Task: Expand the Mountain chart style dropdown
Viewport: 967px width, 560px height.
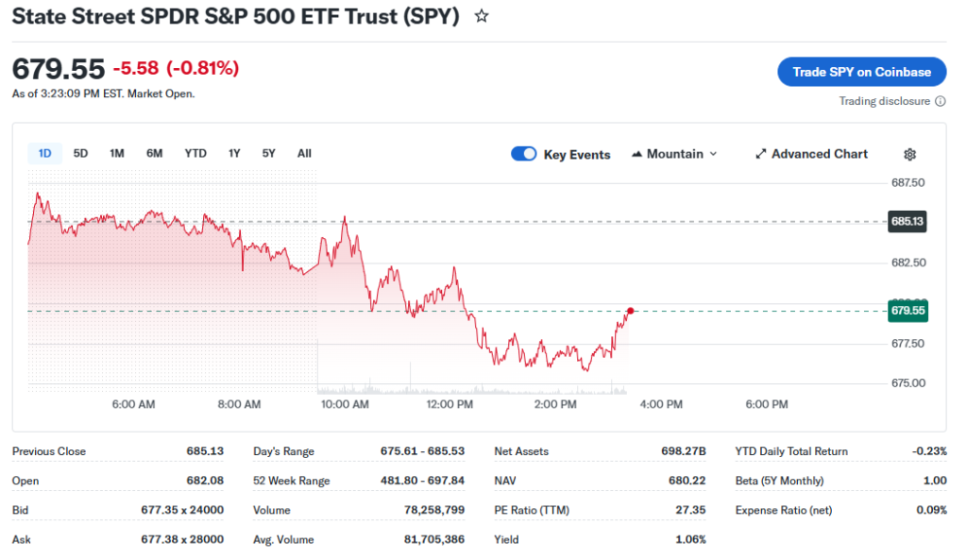Action: [713, 154]
